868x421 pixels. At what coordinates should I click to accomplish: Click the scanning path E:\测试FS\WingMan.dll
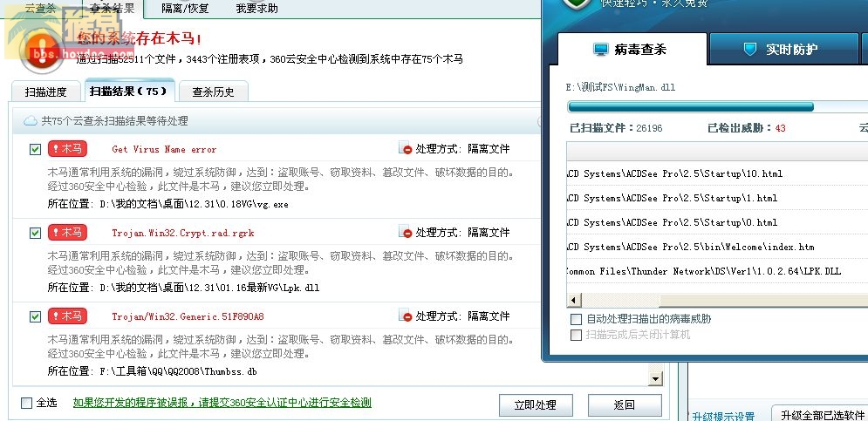620,87
